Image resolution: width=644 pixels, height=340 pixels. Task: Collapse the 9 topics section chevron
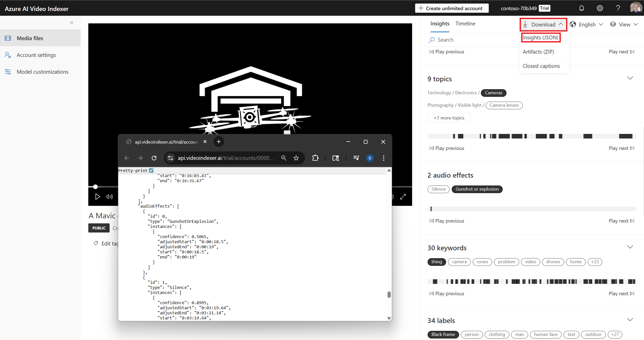coord(630,78)
